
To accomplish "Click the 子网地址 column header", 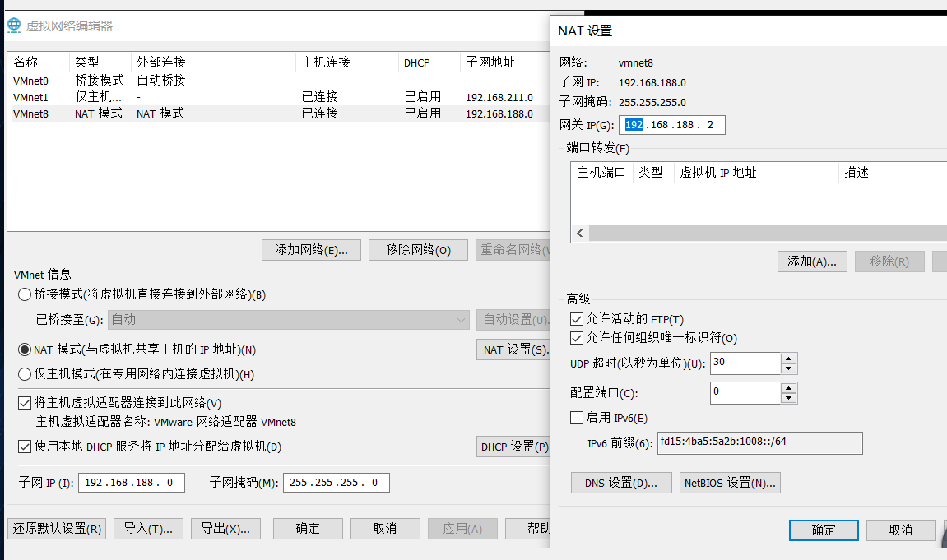I will (505, 62).
